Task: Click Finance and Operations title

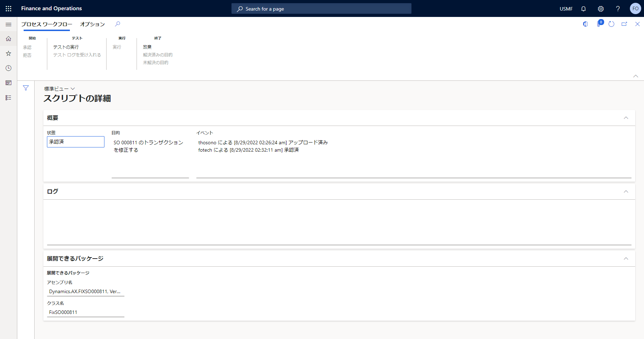Action: (x=52, y=8)
